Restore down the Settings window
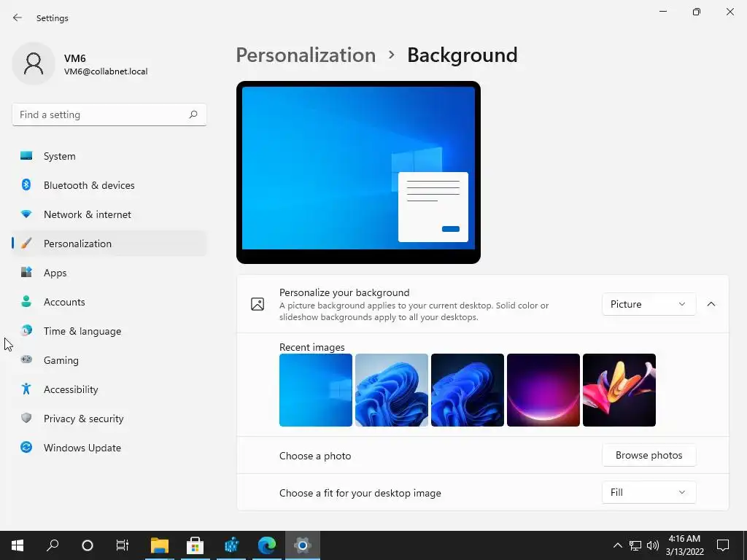 (x=697, y=12)
